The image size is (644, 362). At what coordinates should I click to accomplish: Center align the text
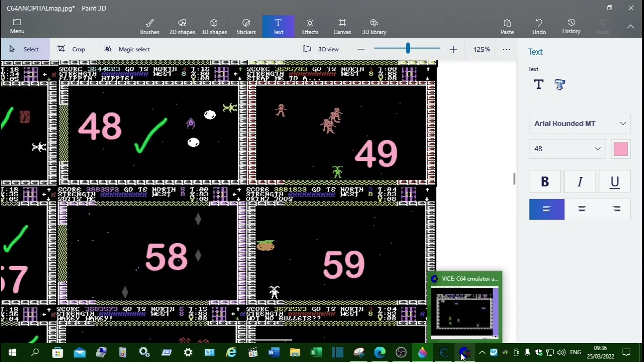coord(582,209)
